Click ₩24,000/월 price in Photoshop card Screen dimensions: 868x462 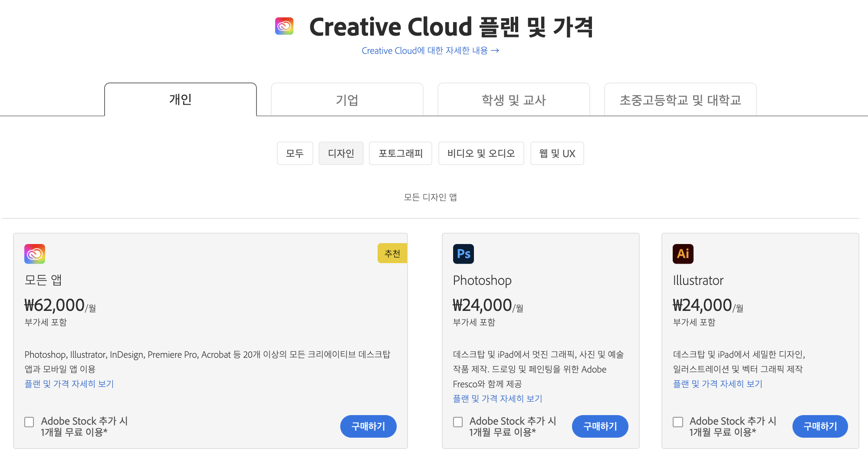[488, 305]
